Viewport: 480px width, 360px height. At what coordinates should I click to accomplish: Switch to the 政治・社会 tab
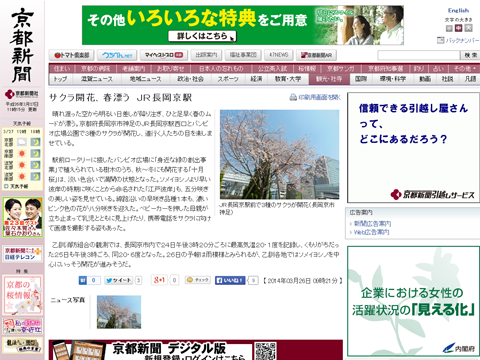click(190, 79)
